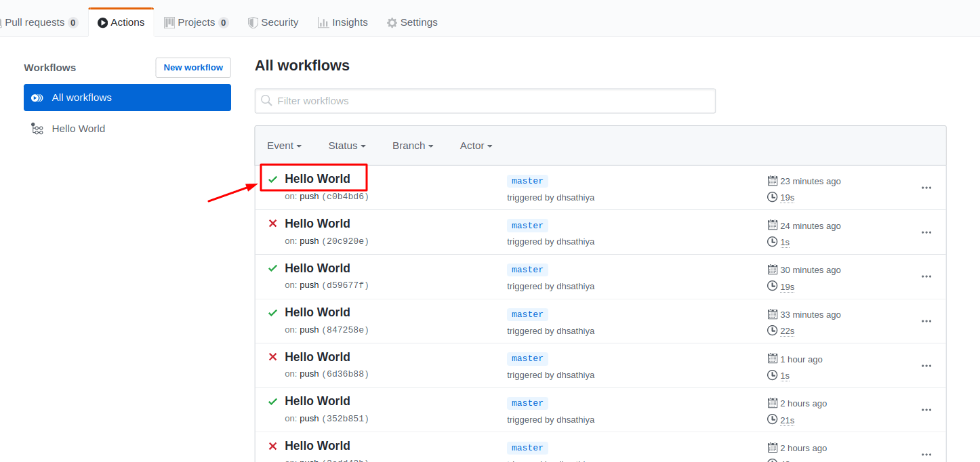Expand the Actor filter dropdown

pyautogui.click(x=476, y=146)
